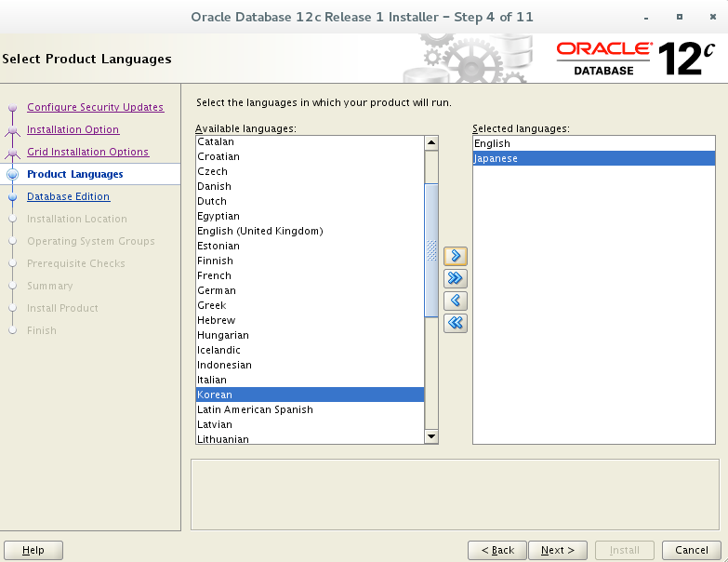This screenshot has height=562, width=728.
Task: Select Czech in Available languages
Action: pos(310,171)
